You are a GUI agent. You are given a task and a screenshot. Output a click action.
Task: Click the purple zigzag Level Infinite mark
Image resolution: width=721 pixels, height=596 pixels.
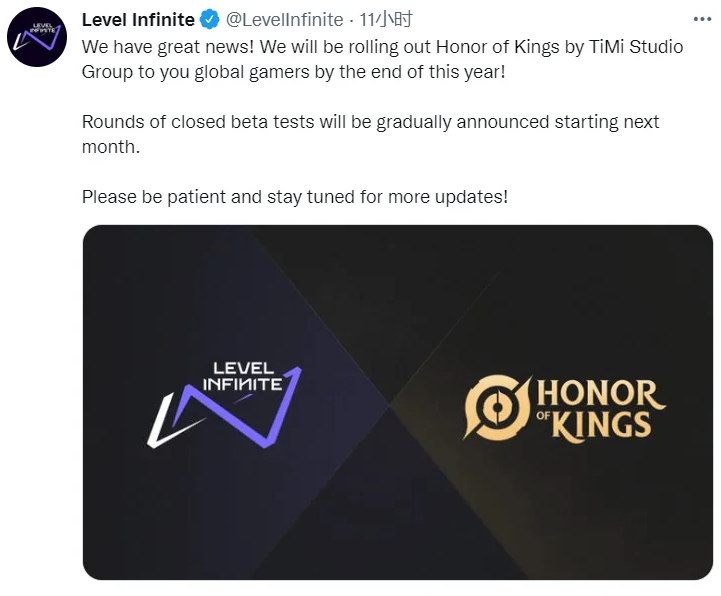pyautogui.click(x=224, y=409)
